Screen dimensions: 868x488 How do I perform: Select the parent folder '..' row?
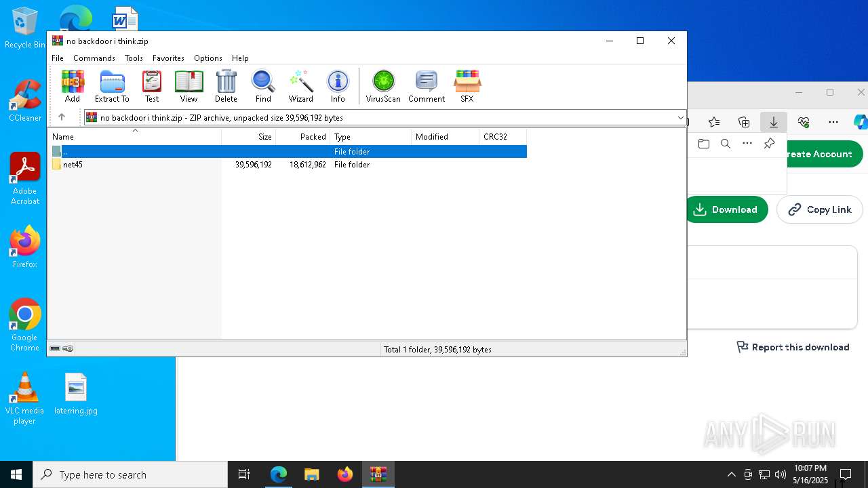[x=288, y=152]
